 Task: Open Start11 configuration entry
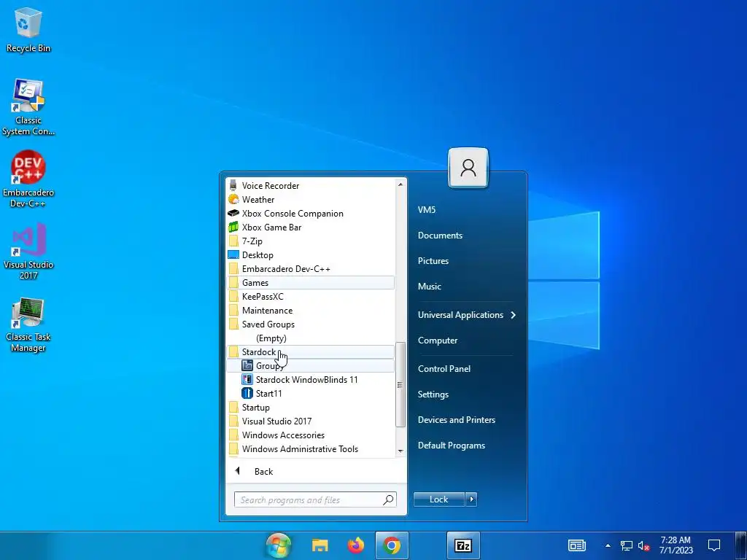click(311, 393)
